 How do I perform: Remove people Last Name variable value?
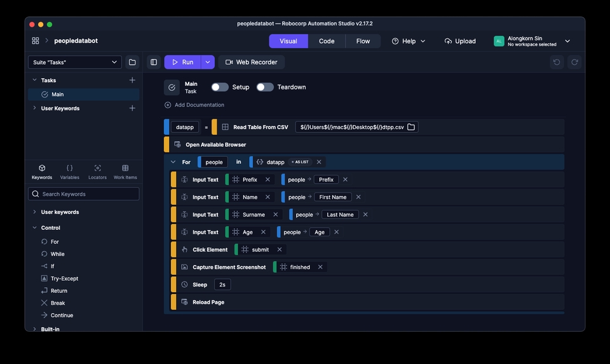coord(365,215)
